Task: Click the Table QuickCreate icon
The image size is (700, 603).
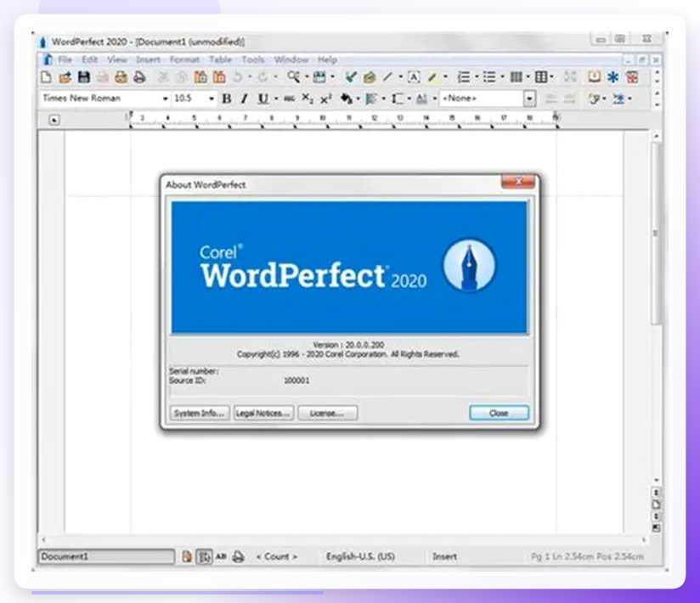Action: coord(541,77)
